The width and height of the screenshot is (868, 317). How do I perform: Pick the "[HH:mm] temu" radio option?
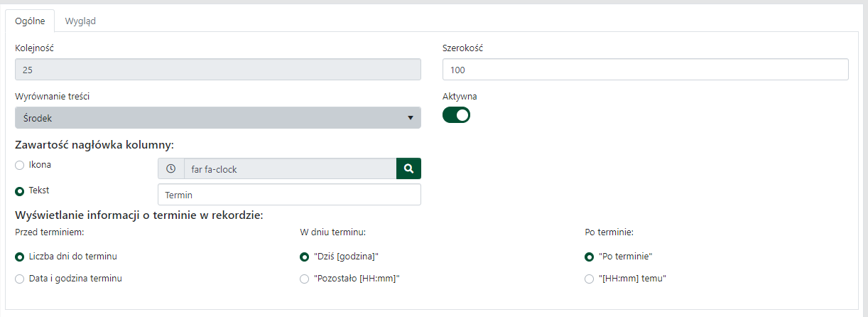coord(589,279)
